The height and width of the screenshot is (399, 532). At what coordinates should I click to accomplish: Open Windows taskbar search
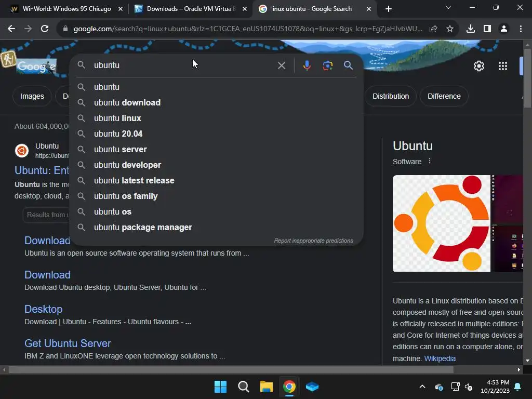[x=243, y=387]
